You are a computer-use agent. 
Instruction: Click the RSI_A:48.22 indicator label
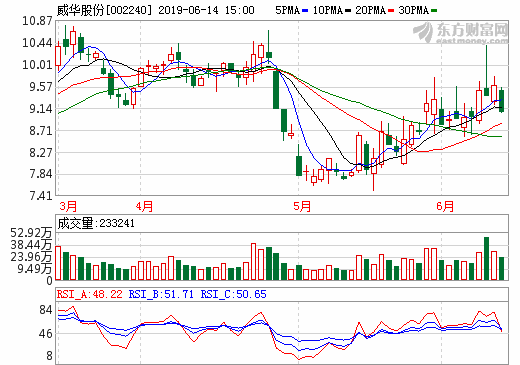[90, 295]
